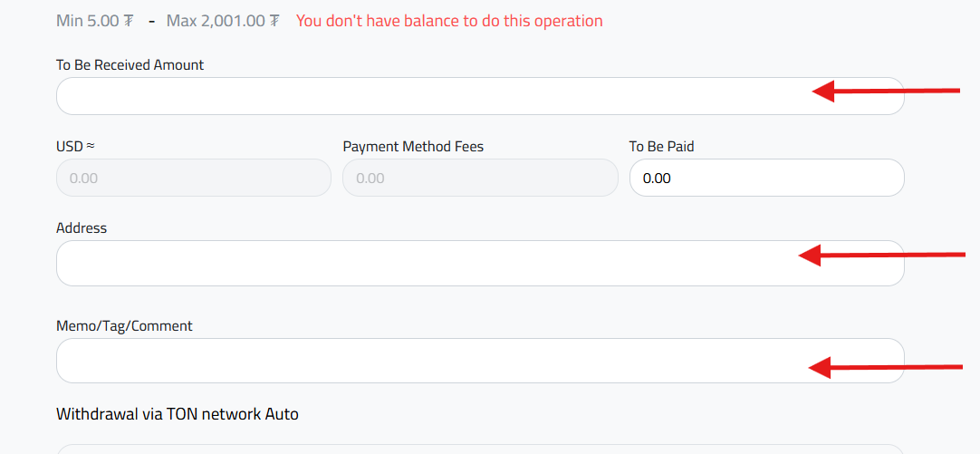This screenshot has height=454, width=980.
Task: Click the red arrow pointing at the Memo field
Action: tap(884, 367)
